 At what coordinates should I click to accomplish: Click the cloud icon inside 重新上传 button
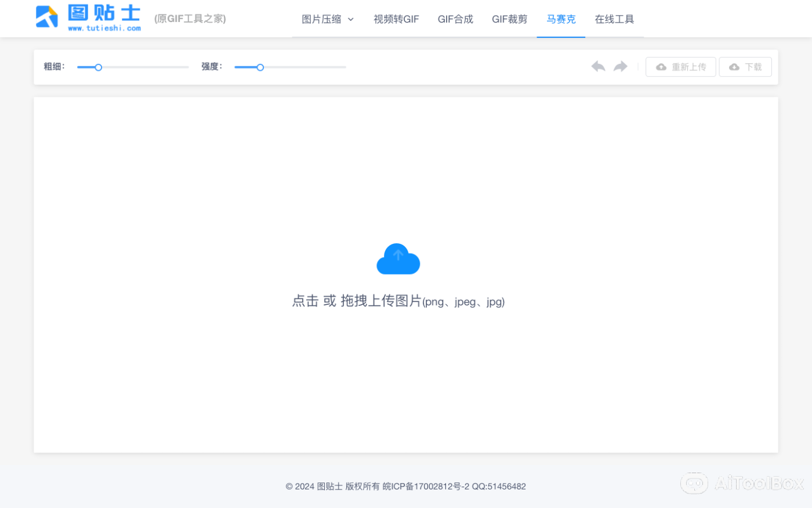click(662, 67)
